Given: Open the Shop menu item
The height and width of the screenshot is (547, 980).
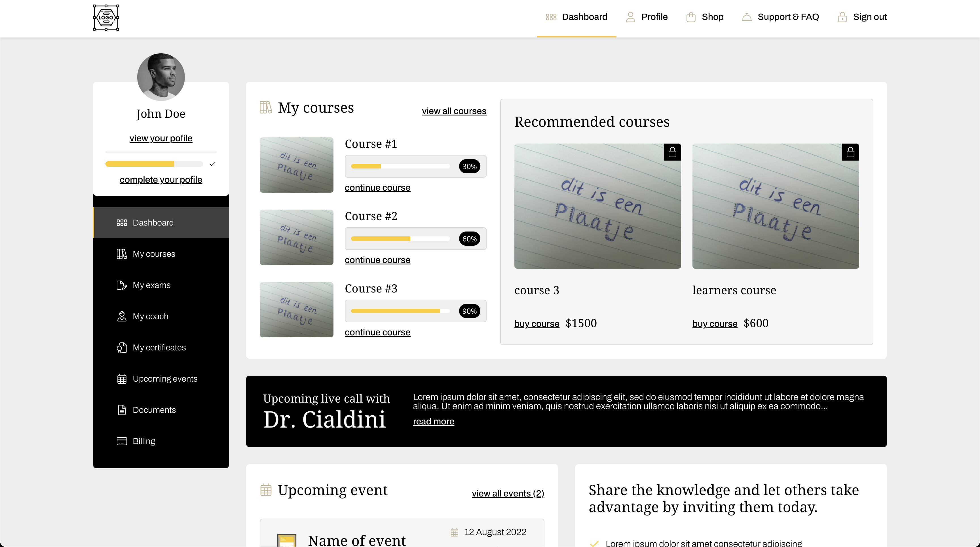Looking at the screenshot, I should (705, 17).
